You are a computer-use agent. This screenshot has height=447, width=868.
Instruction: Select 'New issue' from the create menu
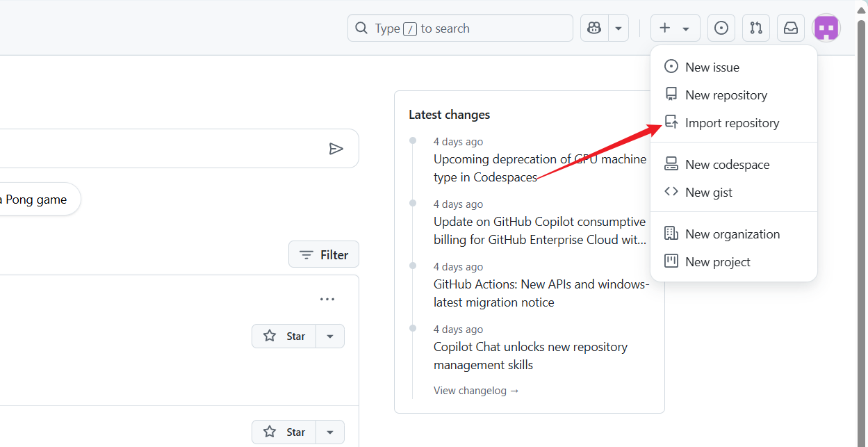pos(734,67)
